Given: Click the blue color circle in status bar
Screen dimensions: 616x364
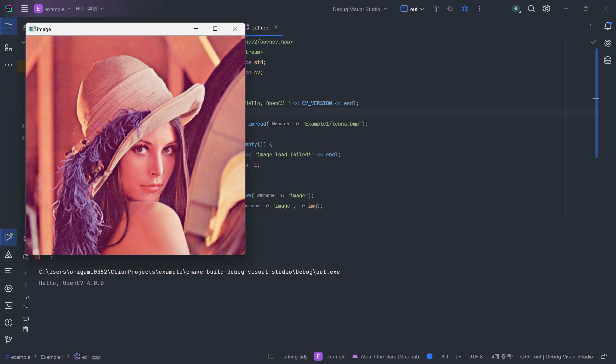Looking at the screenshot, I should pos(429,356).
